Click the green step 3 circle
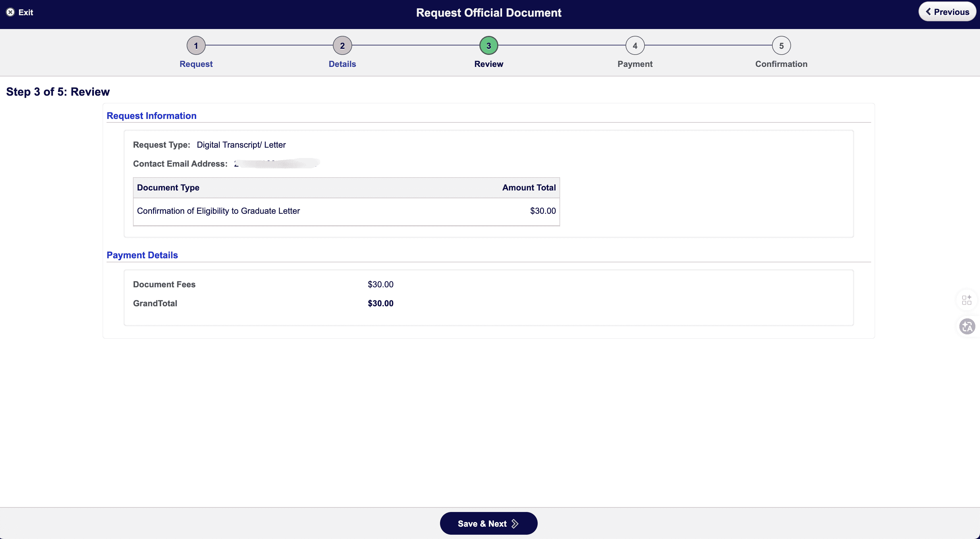Screen dimensions: 980x539 coord(489,46)
